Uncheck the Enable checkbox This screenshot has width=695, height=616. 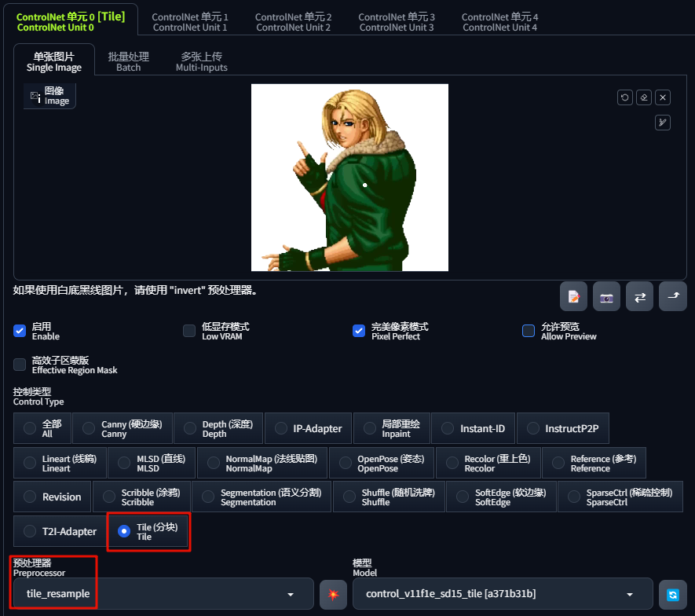pyautogui.click(x=20, y=331)
